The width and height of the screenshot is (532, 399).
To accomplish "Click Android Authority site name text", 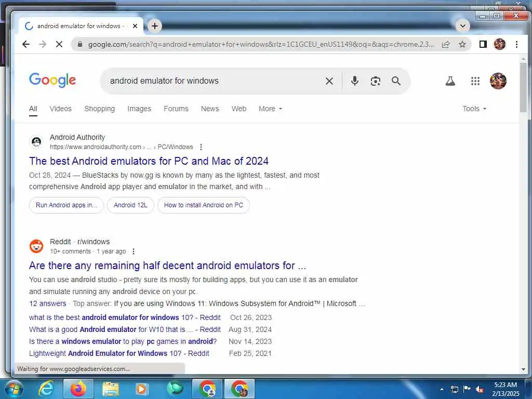I will coord(77,137).
